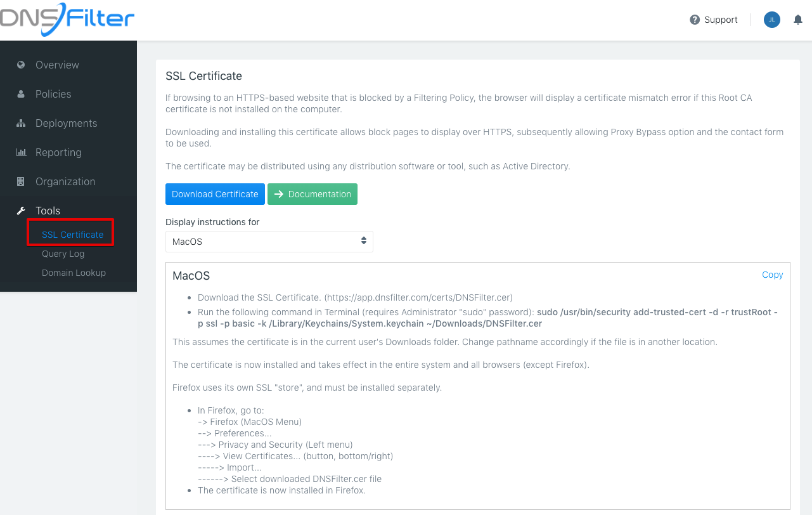
Task: Click the 'Import...' instruction line
Action: tap(229, 467)
